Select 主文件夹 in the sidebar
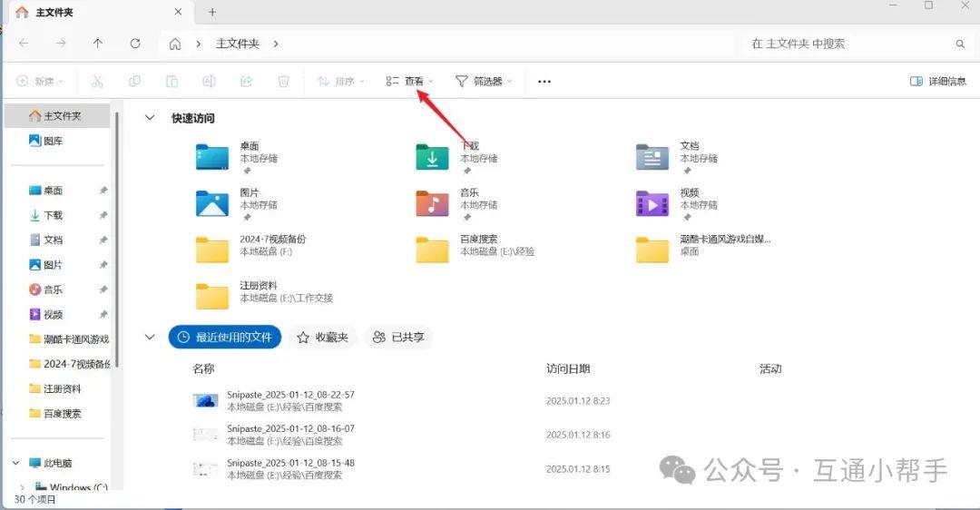980x510 pixels. 57,115
